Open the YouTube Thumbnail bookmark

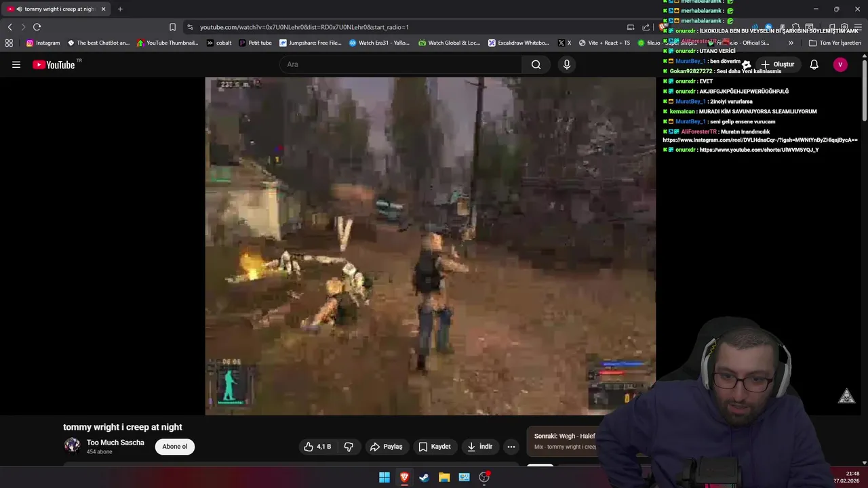click(167, 43)
